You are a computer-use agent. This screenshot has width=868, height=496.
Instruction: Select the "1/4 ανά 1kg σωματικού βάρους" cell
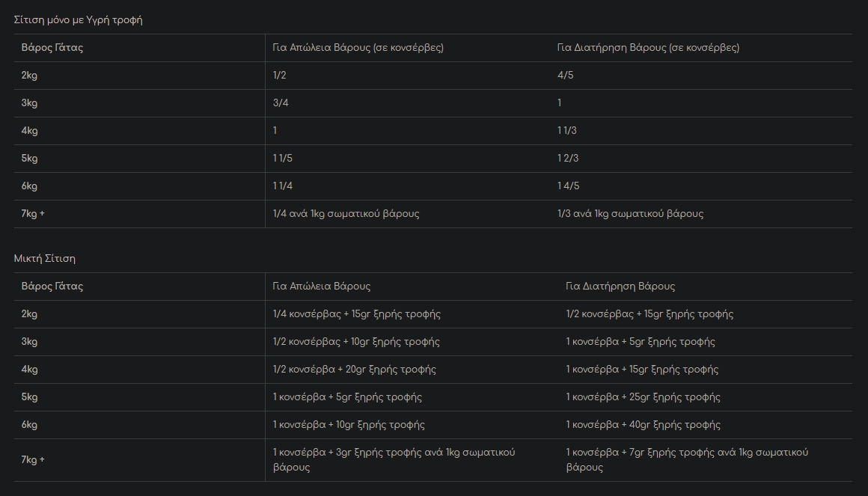click(346, 214)
